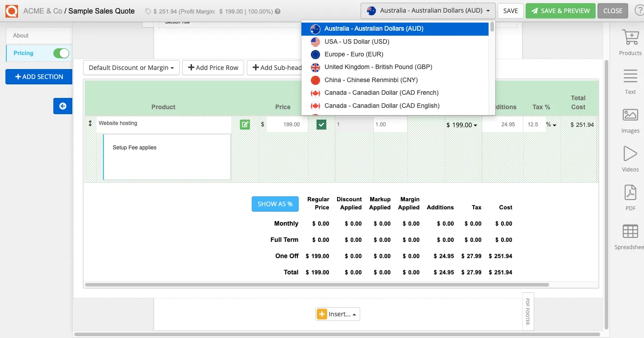Click the ADD SECTION button
The image size is (644, 338).
[x=38, y=76]
